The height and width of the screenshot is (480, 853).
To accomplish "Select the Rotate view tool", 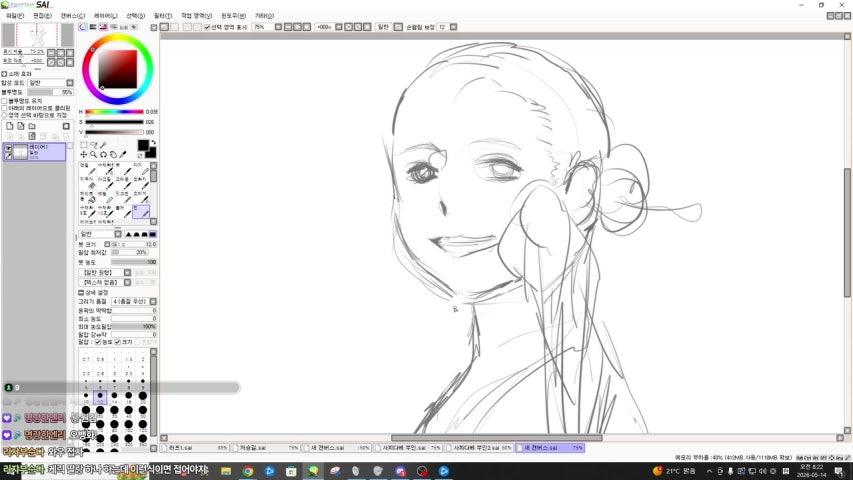I will click(103, 155).
